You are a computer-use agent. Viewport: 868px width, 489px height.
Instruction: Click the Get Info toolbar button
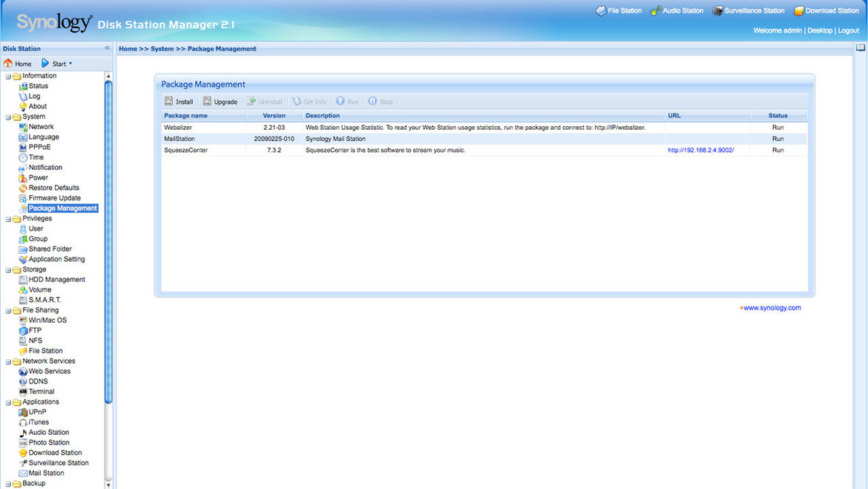(x=309, y=102)
